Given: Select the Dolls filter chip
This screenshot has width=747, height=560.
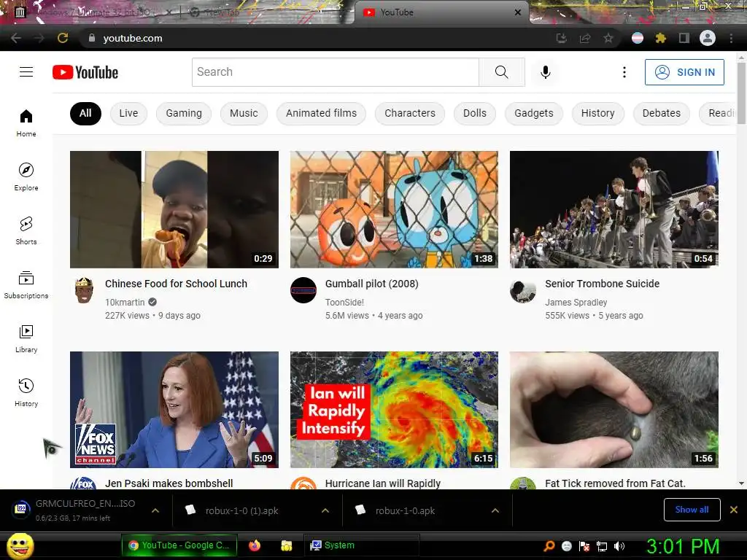Looking at the screenshot, I should 475,113.
